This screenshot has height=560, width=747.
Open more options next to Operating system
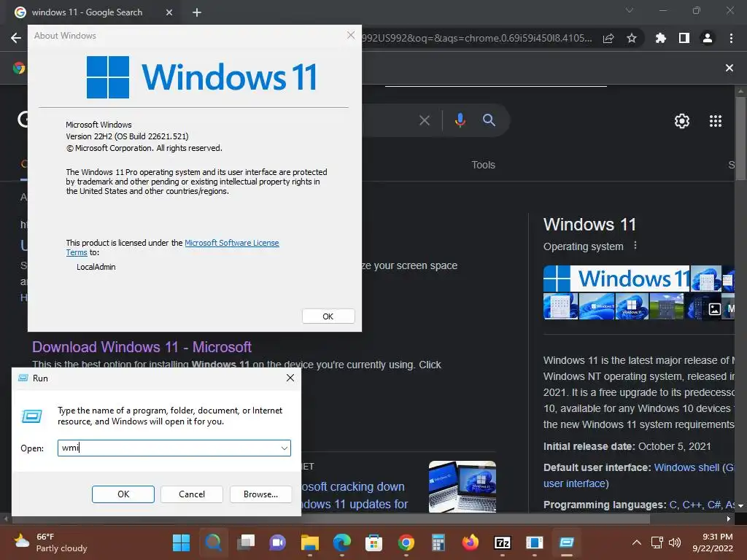click(635, 246)
